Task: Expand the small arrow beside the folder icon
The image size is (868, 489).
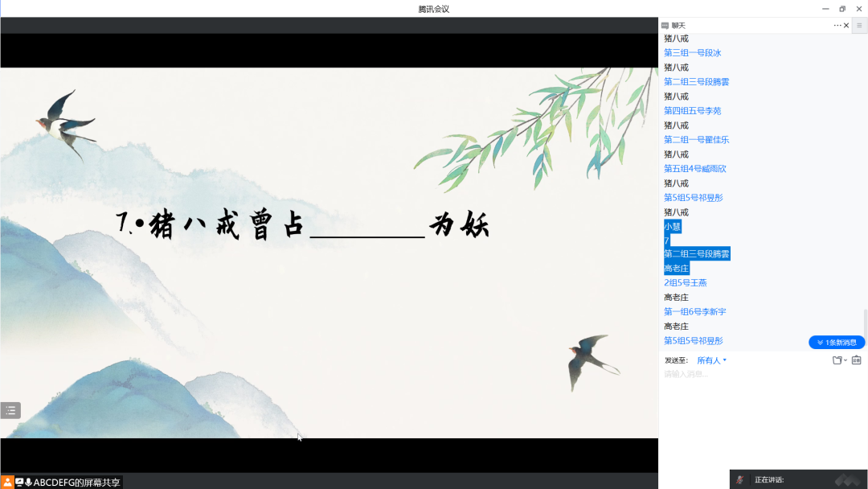Action: (x=845, y=360)
